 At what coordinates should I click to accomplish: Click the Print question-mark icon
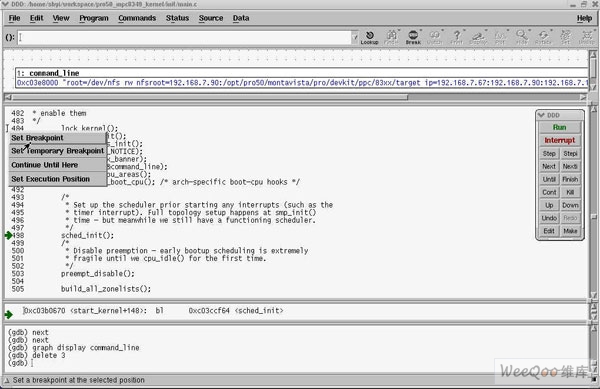pyautogui.click(x=457, y=37)
